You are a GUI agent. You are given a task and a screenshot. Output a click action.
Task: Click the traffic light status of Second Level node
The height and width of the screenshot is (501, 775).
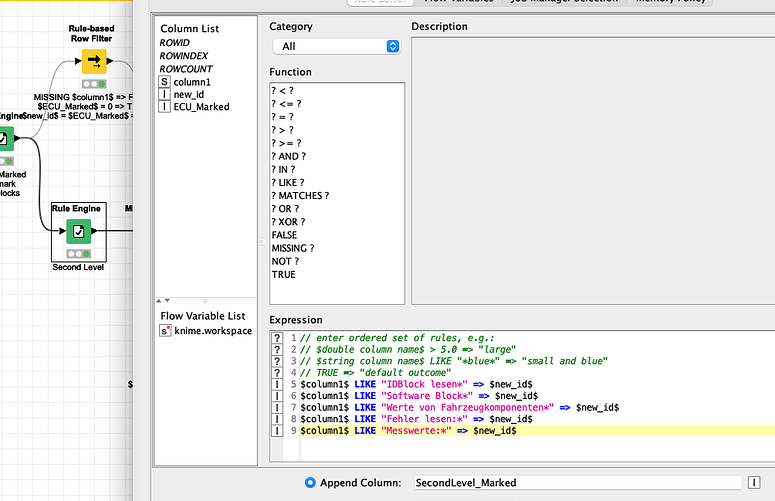pos(79,254)
